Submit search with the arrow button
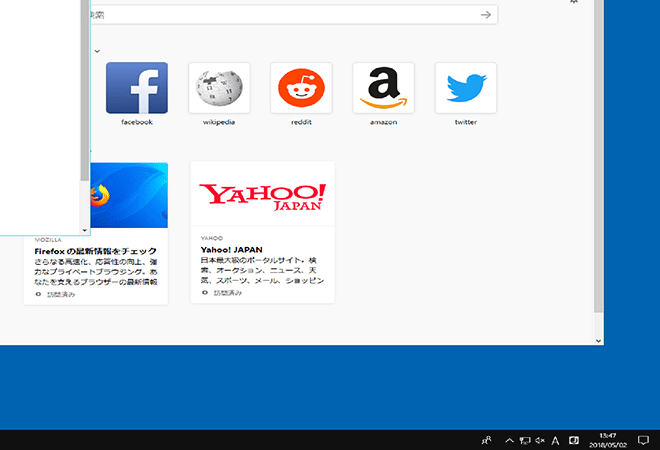The height and width of the screenshot is (450, 660). click(x=486, y=15)
